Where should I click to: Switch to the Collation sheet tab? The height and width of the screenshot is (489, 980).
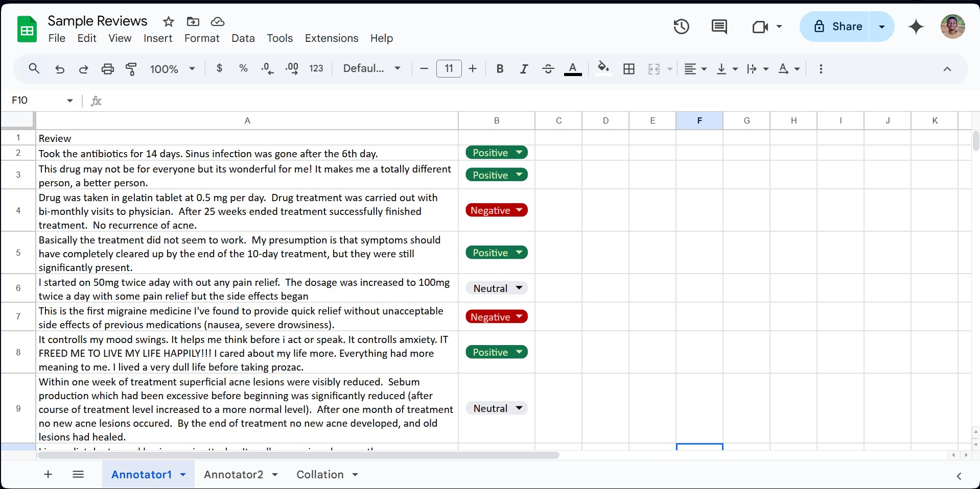click(320, 475)
